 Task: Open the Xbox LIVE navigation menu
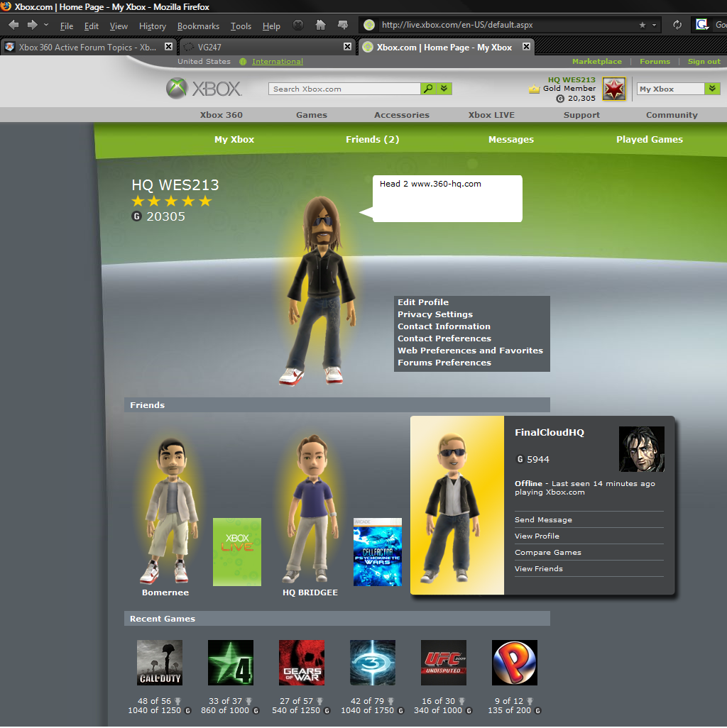tap(491, 115)
